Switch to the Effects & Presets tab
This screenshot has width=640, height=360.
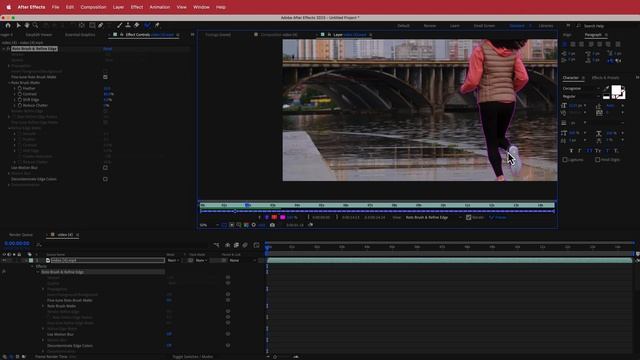[x=605, y=78]
